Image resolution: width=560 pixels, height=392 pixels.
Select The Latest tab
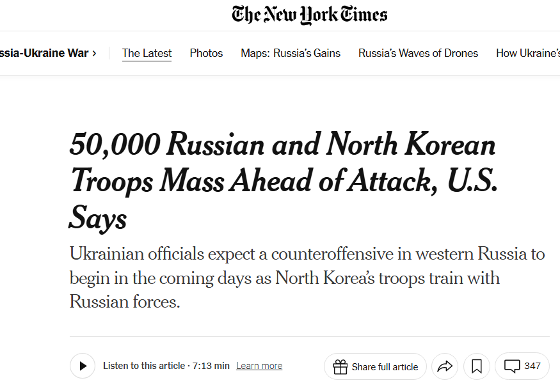point(147,53)
